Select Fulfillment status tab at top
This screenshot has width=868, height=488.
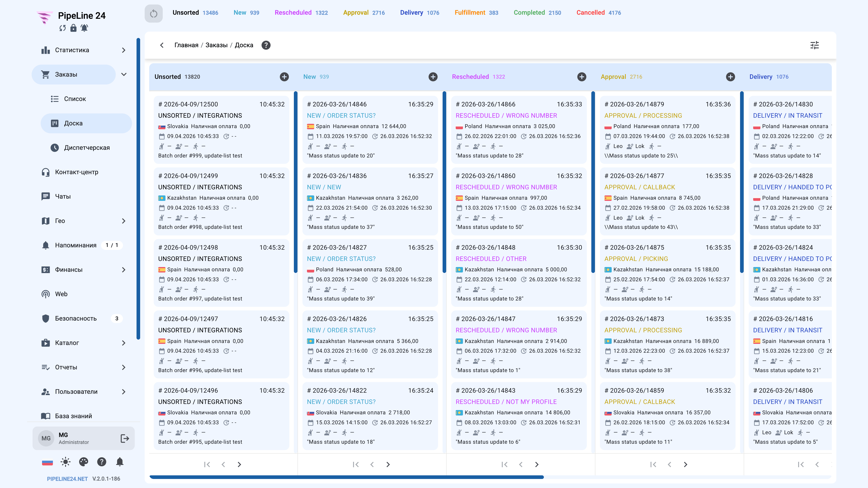click(x=476, y=13)
